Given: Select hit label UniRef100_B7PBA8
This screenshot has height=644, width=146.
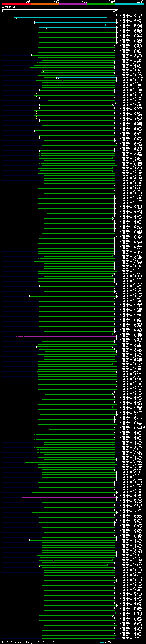Looking at the screenshot, I should 131,588.
